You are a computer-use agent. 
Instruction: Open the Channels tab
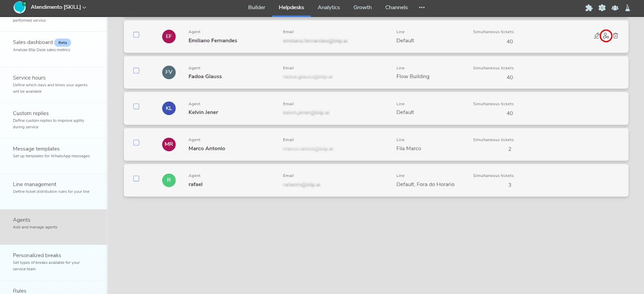click(x=396, y=7)
